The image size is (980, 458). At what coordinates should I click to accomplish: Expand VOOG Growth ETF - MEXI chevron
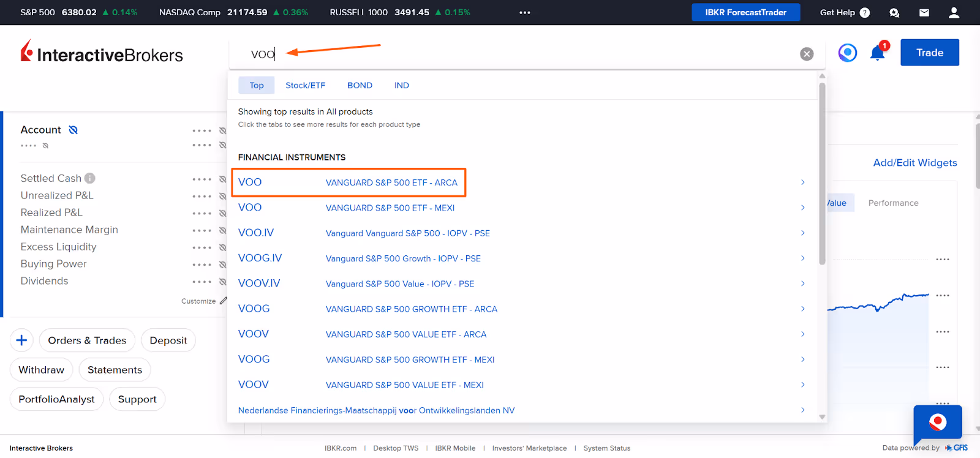click(802, 359)
